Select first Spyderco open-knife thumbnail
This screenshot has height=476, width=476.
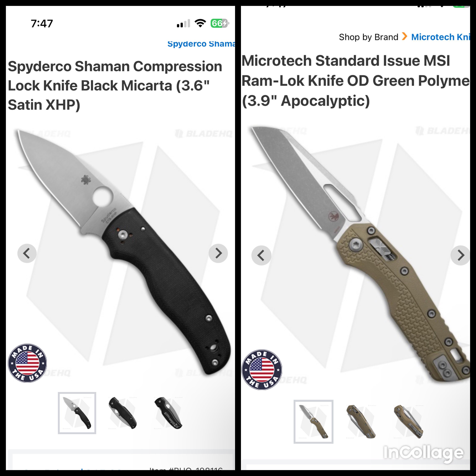tap(77, 413)
